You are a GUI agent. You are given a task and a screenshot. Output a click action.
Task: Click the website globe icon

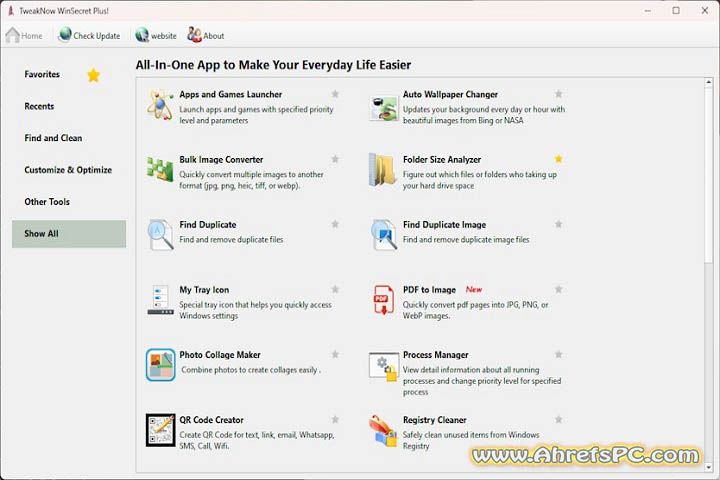[142, 34]
